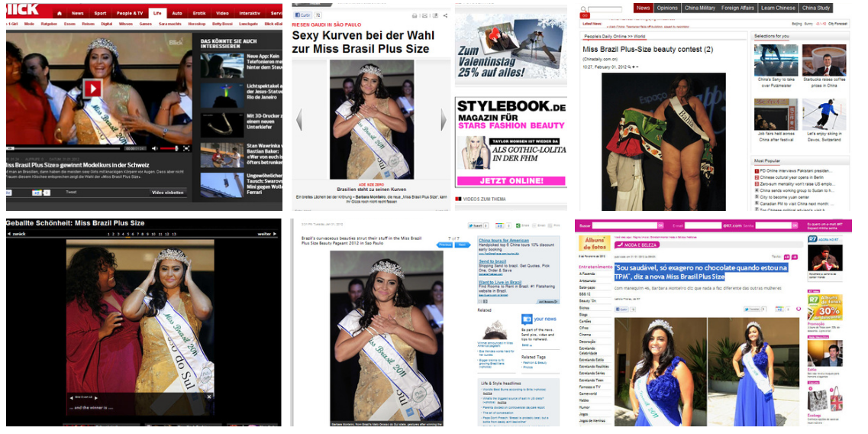The image size is (868, 434).
Task: Click the China Daily search input field
Action: 605,9
